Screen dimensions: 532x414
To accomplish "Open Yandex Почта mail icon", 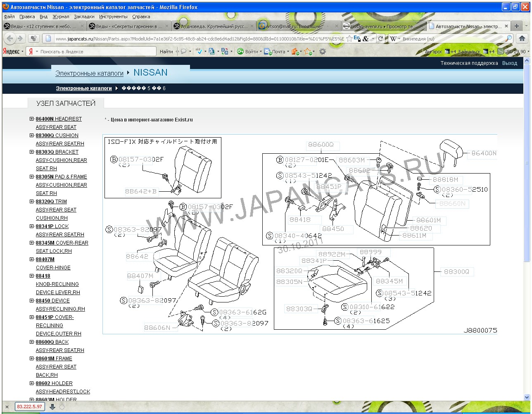I will click(268, 52).
